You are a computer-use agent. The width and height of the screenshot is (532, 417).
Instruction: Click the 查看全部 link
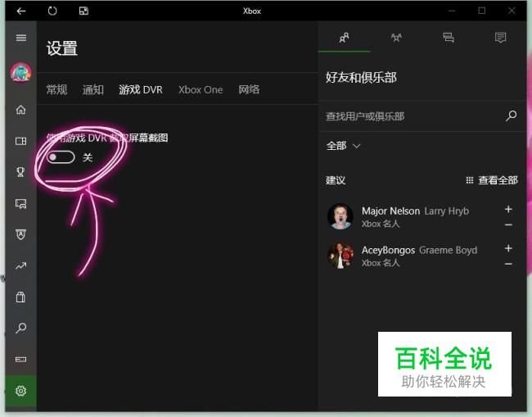[492, 180]
